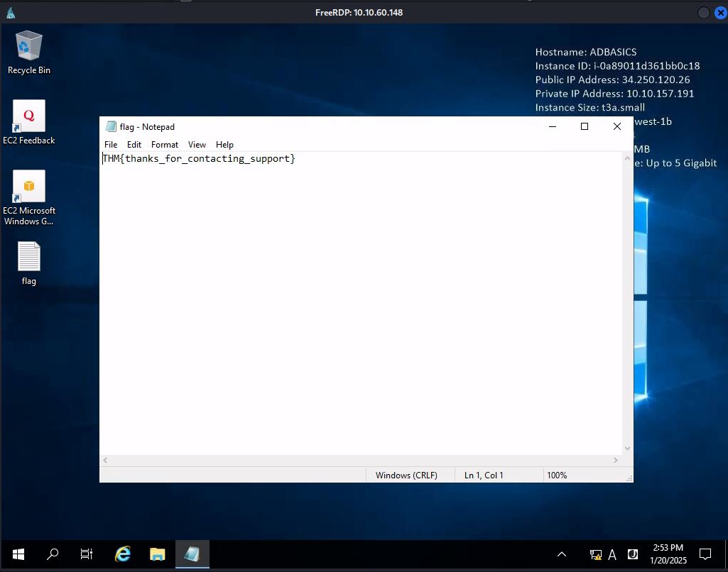Open the View menu in Notepad

(197, 144)
